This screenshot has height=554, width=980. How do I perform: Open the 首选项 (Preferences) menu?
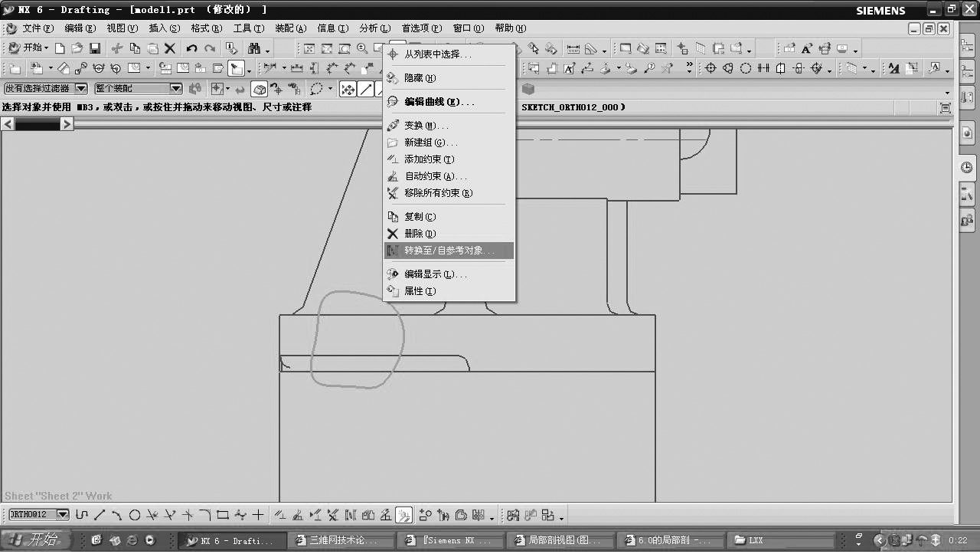coord(422,28)
